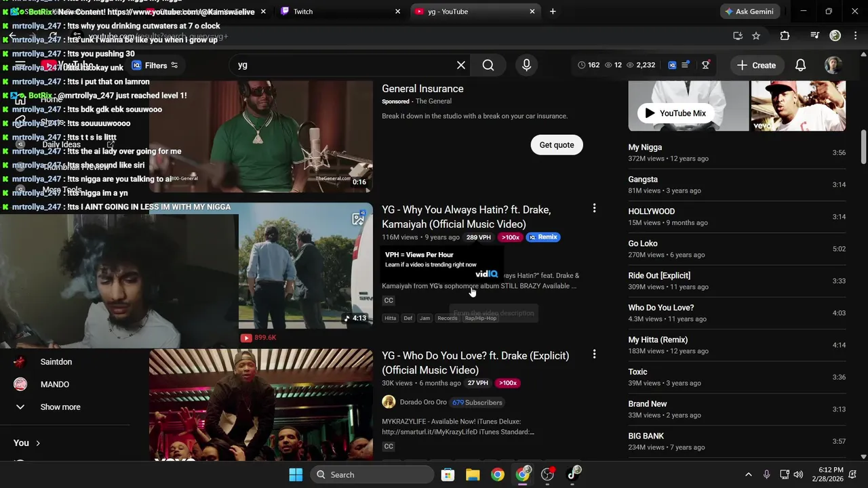The width and height of the screenshot is (868, 488).
Task: Play Gangsta in the mix list
Action: [737, 184]
